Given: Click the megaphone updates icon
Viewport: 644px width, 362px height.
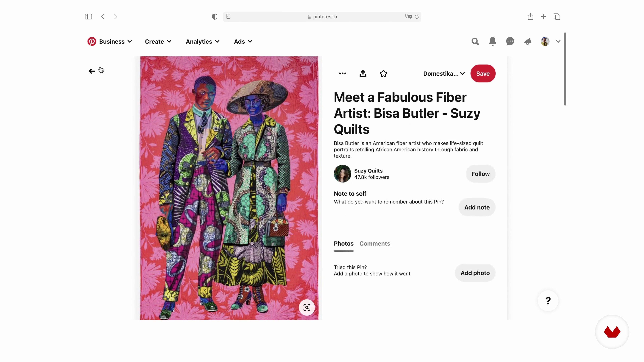Looking at the screenshot, I should [x=527, y=41].
